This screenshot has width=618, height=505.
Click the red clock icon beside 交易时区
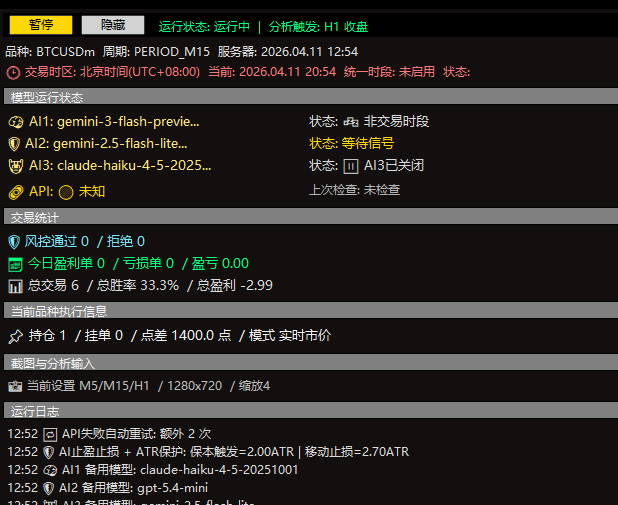[x=13, y=73]
